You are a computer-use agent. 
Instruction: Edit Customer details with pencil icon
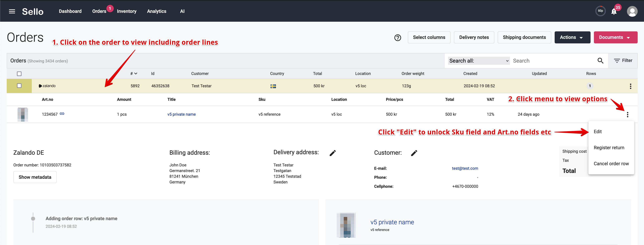click(x=414, y=153)
